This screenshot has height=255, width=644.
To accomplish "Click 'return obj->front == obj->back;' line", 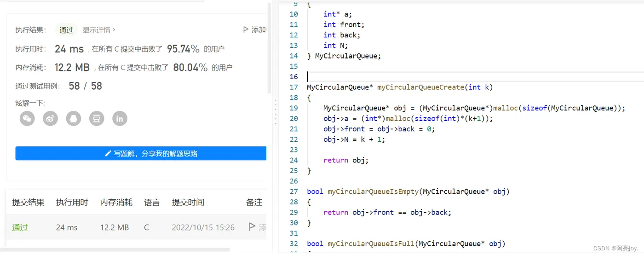I will [x=387, y=212].
